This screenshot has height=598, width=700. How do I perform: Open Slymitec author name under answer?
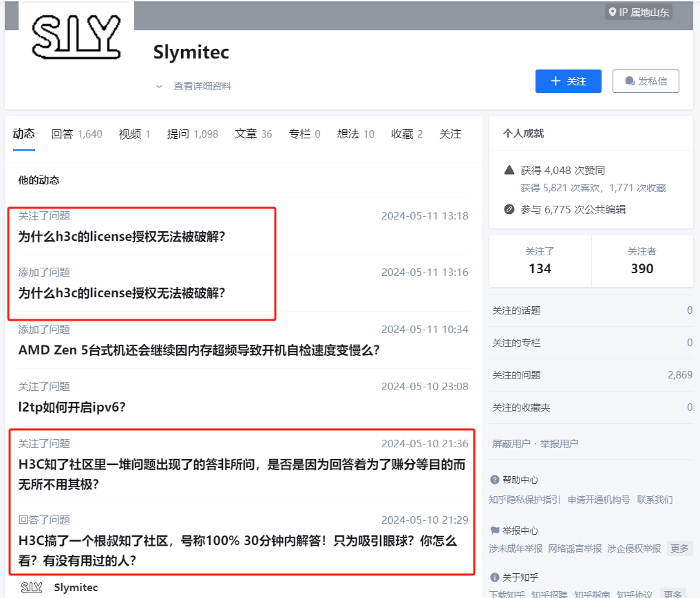[x=76, y=588]
